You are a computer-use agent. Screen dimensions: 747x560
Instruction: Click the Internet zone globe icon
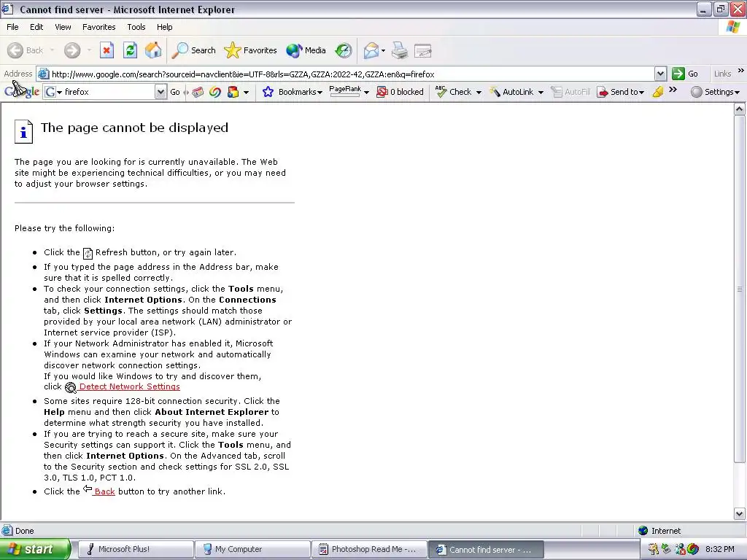pyautogui.click(x=643, y=531)
